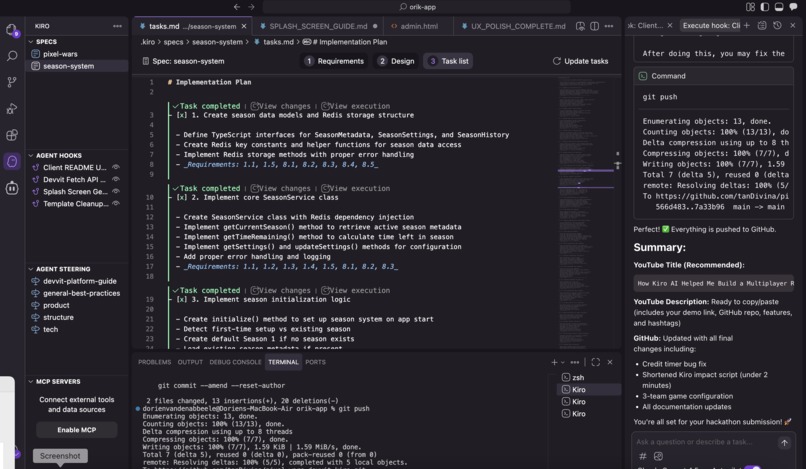
Task: Open markdown preview to the side
Action: pos(580,26)
